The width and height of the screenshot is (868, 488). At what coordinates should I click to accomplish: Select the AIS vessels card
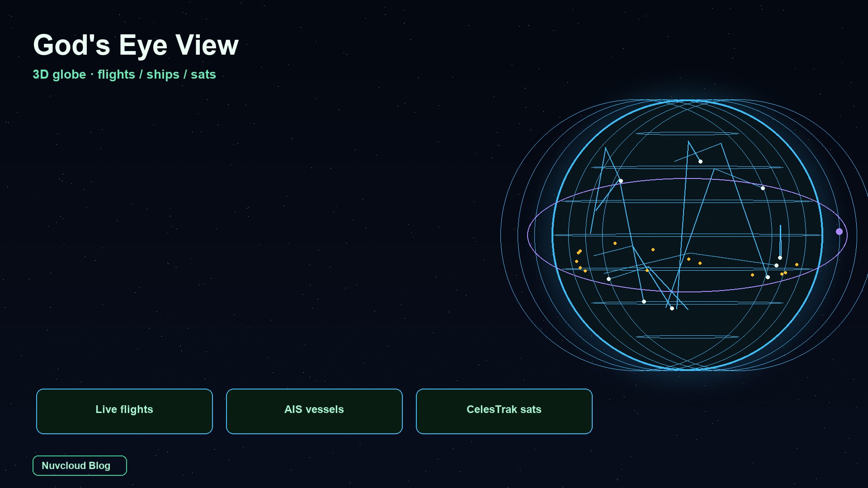314,411
